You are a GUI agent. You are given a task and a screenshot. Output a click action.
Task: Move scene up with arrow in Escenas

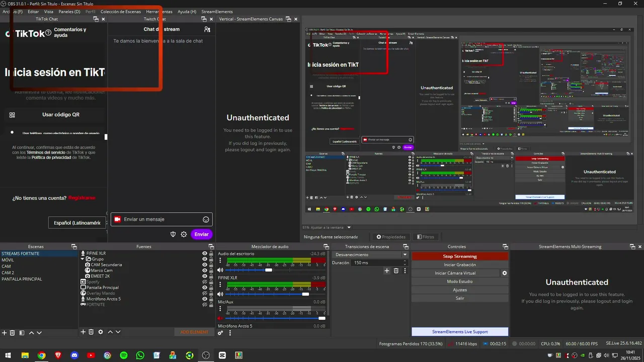31,333
